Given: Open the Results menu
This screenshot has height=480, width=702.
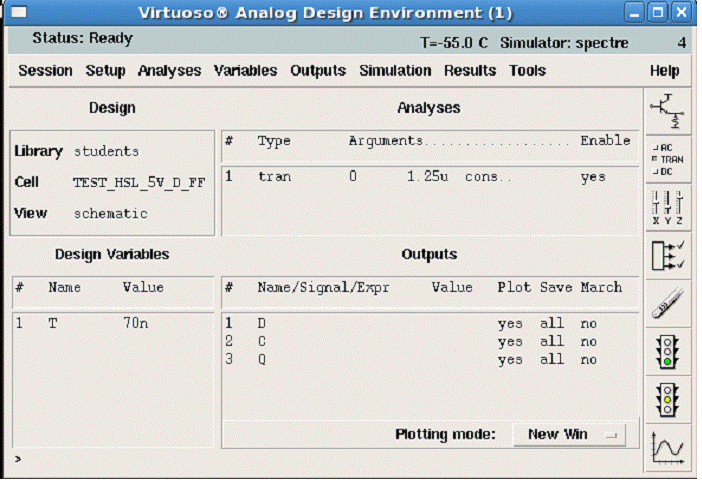Looking at the screenshot, I should click(x=470, y=71).
